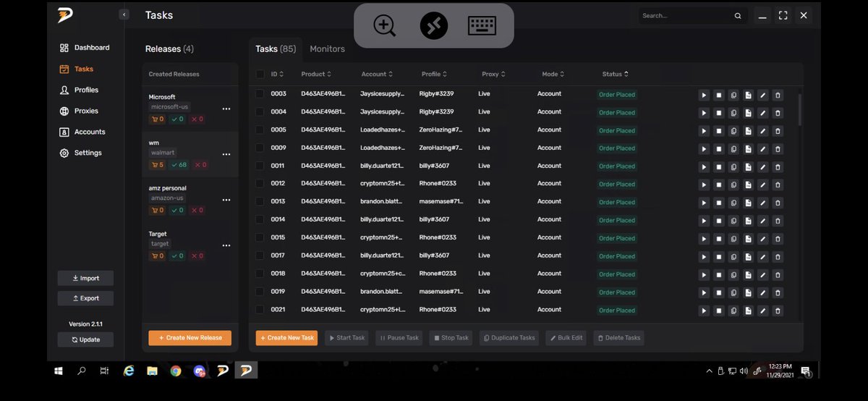Open the options menu for the Microsoft release
The image size is (868, 401).
point(226,109)
